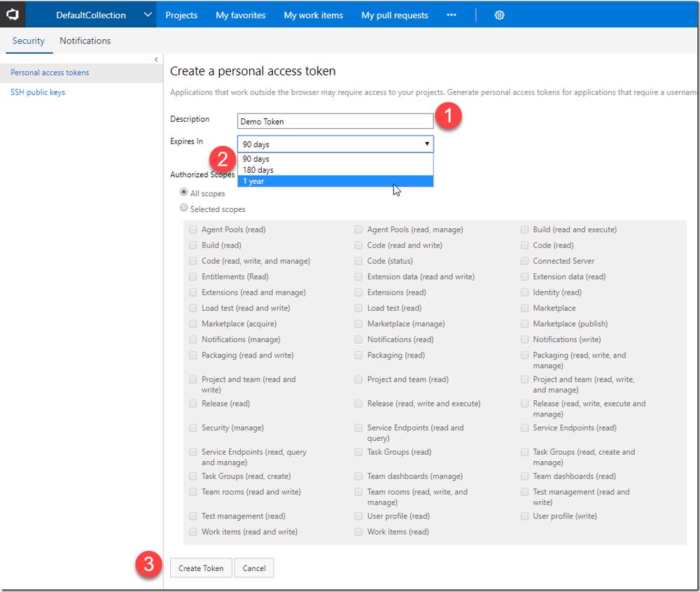The width and height of the screenshot is (700, 592).
Task: Check Project and team (read) scope
Action: [358, 379]
